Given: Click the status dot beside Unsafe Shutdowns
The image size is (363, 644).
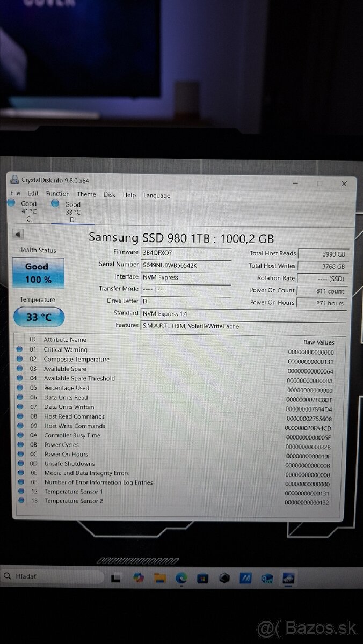Looking at the screenshot, I should (x=20, y=463).
